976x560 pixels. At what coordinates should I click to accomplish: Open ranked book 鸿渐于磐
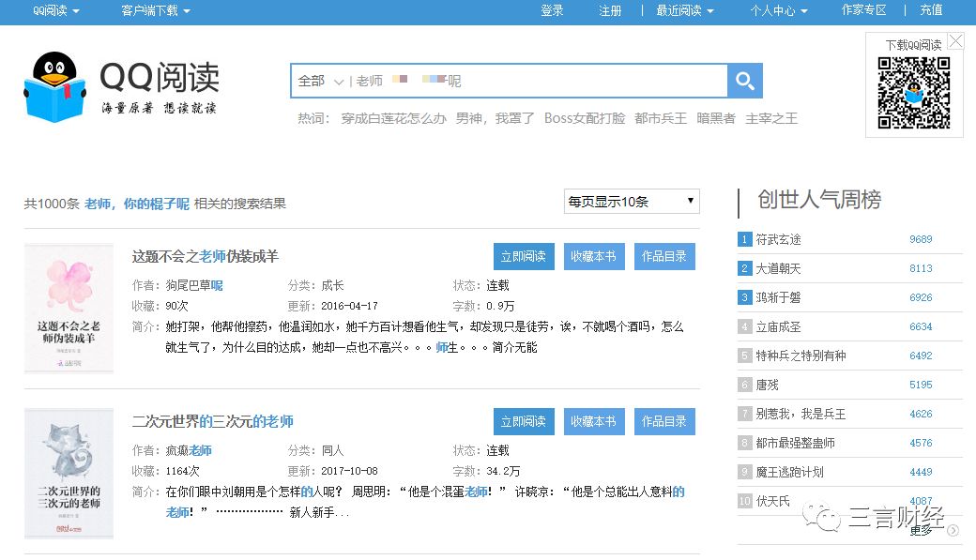point(778,297)
